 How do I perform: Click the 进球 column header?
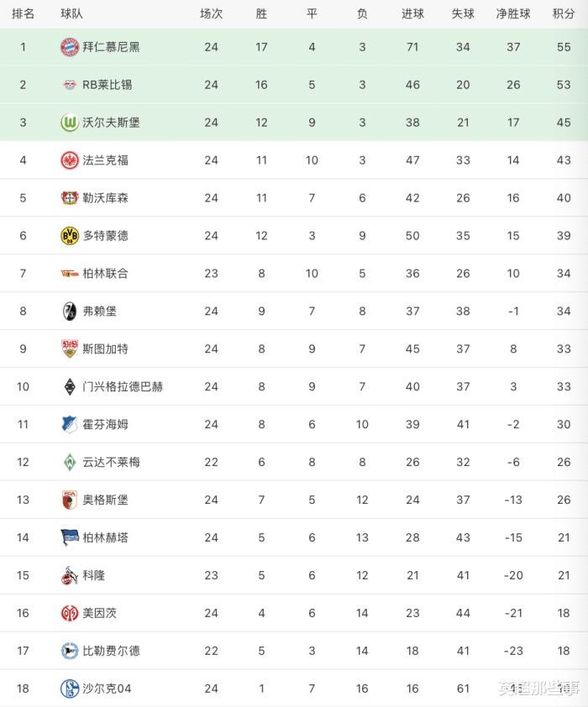pos(412,14)
